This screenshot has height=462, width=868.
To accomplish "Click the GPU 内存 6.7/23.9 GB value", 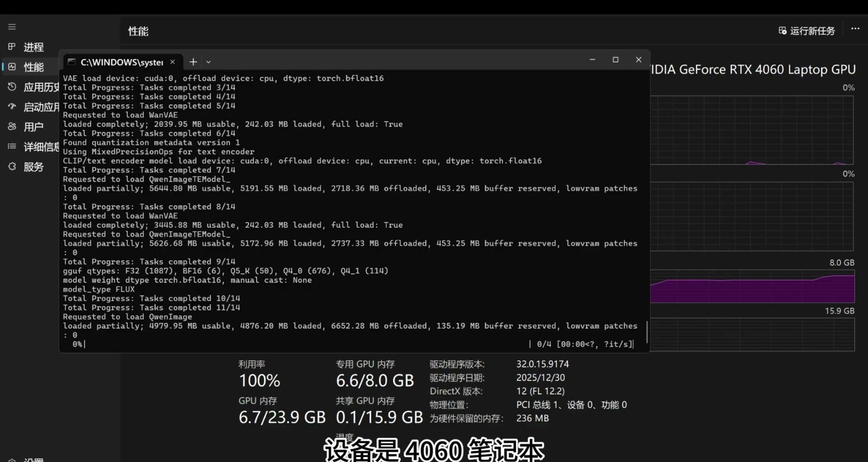I will point(282,417).
